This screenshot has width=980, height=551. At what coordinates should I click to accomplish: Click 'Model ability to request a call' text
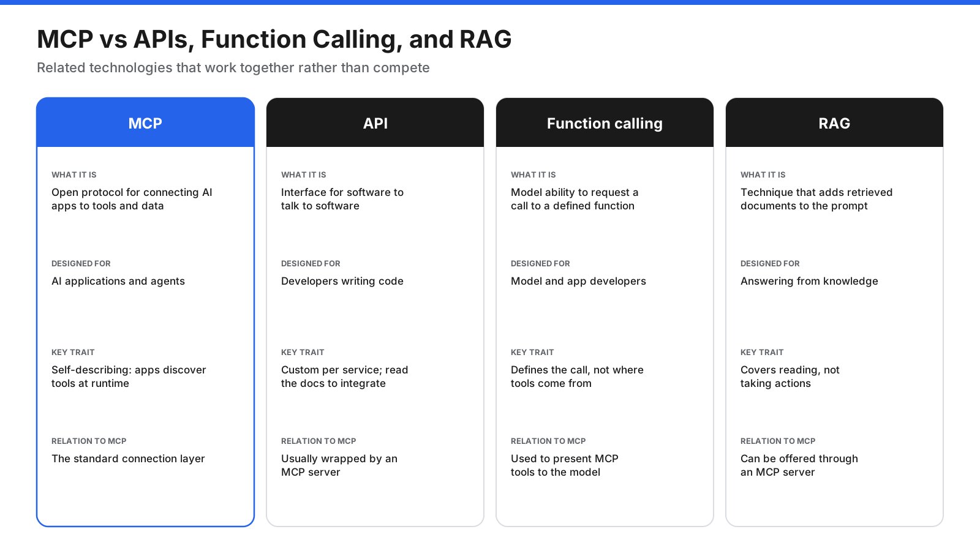pyautogui.click(x=575, y=199)
